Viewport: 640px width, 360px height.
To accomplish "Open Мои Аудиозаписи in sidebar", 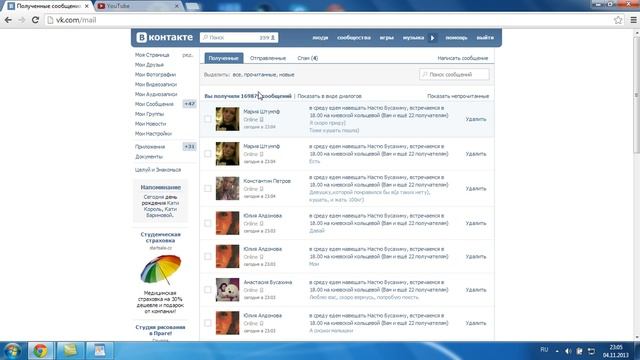I will 156,94.
